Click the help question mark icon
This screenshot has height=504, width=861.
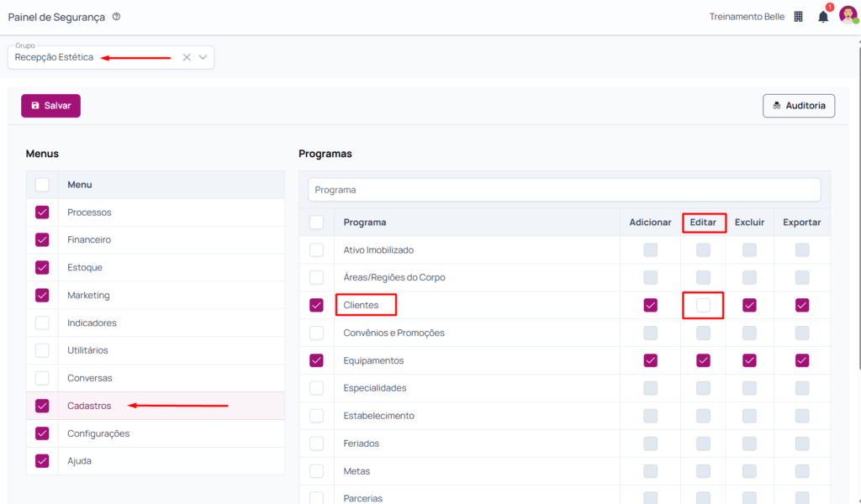click(x=116, y=17)
